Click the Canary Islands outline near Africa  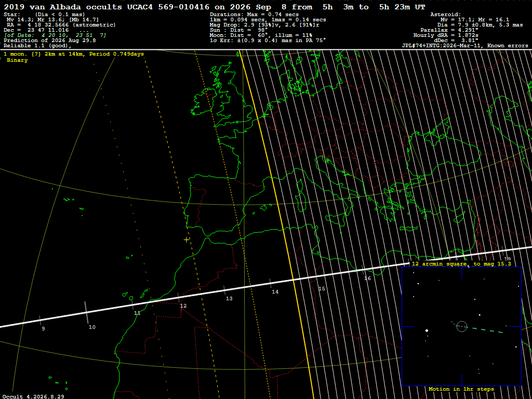[136, 294]
